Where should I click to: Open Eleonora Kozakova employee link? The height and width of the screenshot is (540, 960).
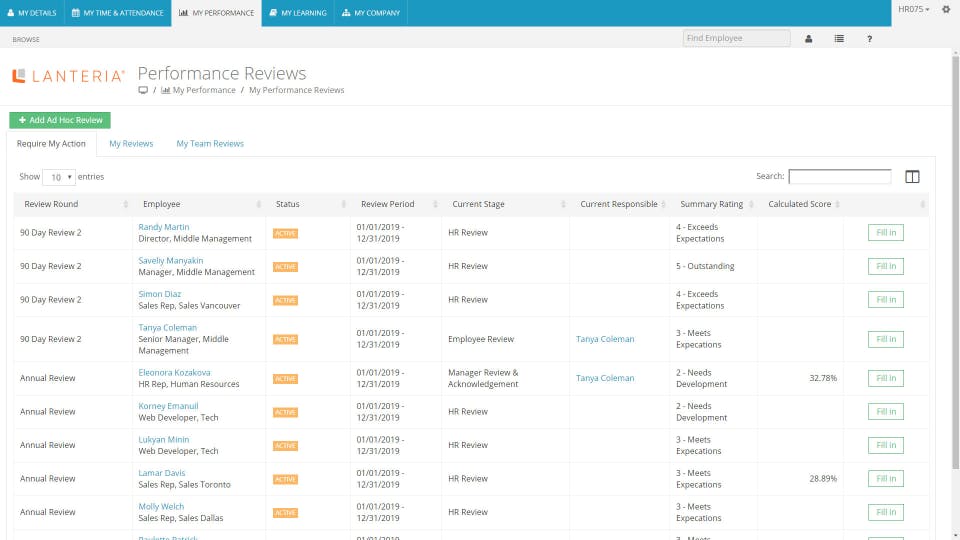click(174, 372)
